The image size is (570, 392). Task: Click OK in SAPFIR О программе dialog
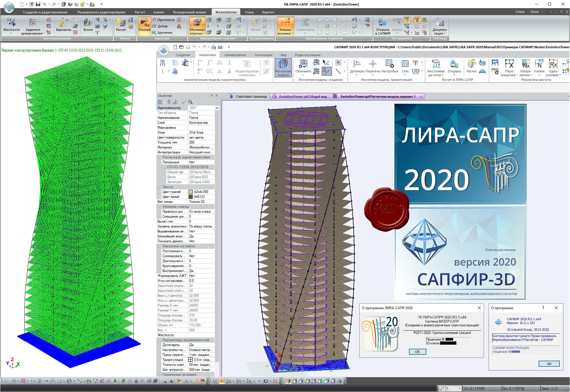click(549, 364)
